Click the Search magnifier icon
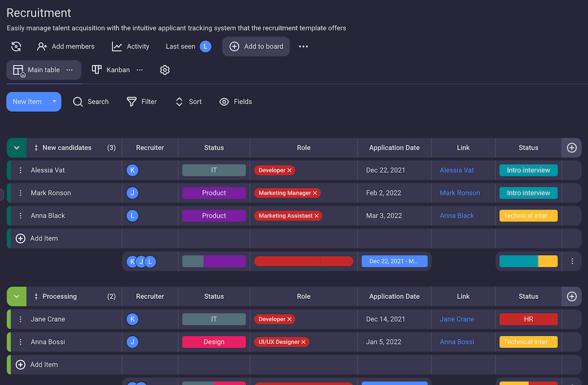588x385 pixels. coord(78,102)
